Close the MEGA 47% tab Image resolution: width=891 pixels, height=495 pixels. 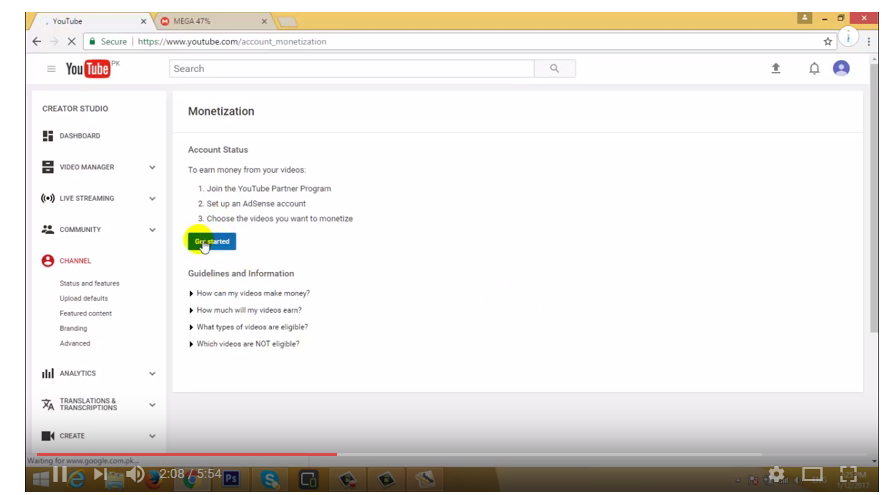264,22
